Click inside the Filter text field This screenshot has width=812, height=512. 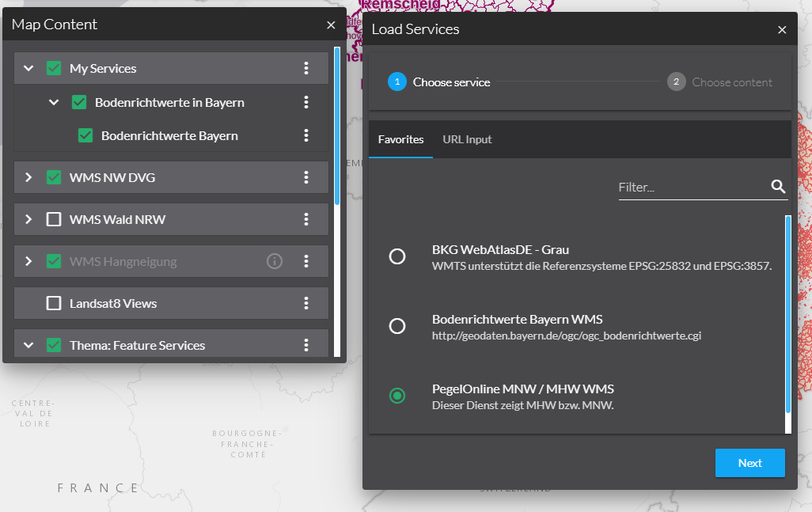coord(689,187)
